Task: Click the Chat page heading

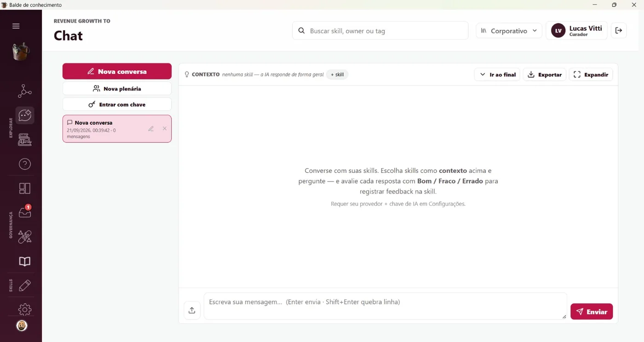Action: pyautogui.click(x=68, y=36)
